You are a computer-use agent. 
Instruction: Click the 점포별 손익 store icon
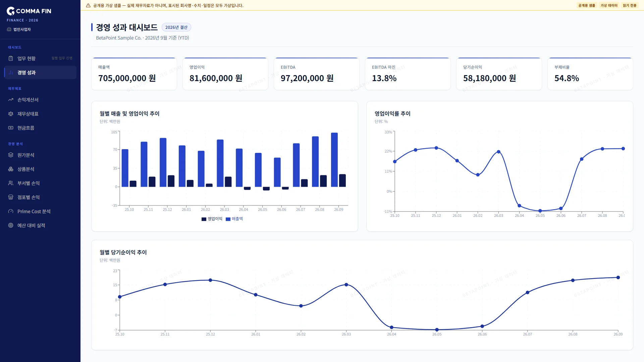pos(11,197)
